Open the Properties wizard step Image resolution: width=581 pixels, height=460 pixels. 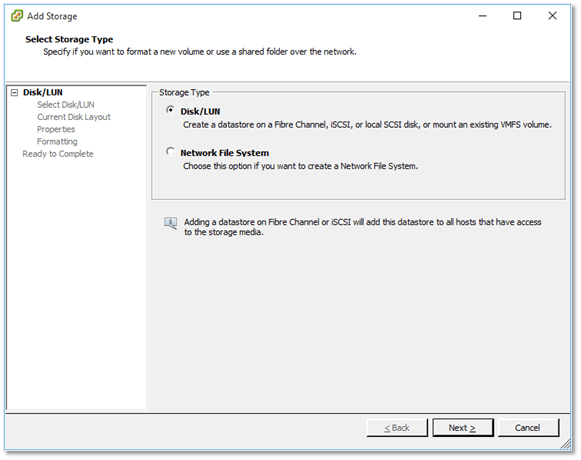point(56,129)
